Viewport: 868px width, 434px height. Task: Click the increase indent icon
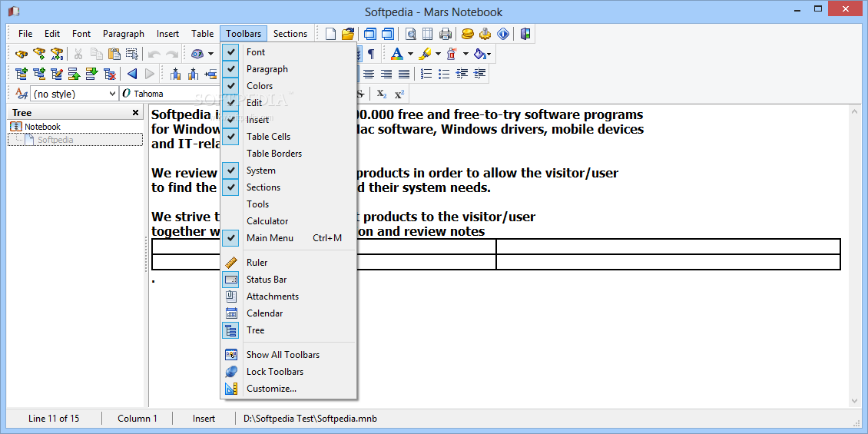pyautogui.click(x=479, y=74)
